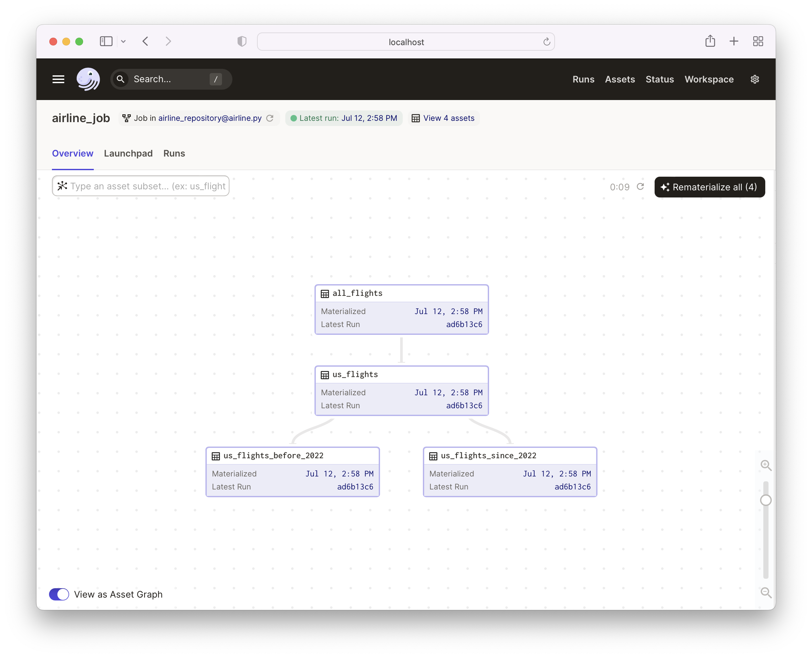Click the table icon on all_flights node
This screenshot has height=658, width=812.
[x=325, y=294]
